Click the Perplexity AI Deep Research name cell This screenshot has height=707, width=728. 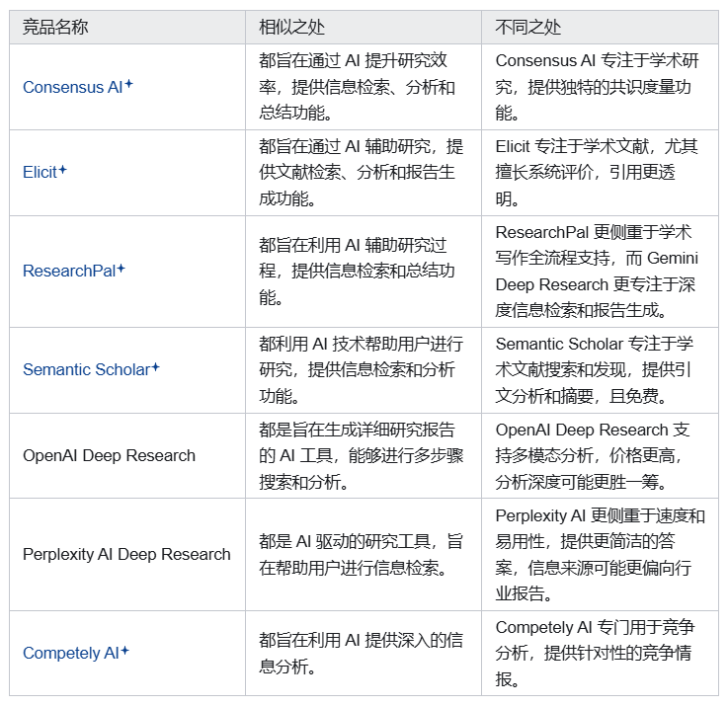coord(127,554)
